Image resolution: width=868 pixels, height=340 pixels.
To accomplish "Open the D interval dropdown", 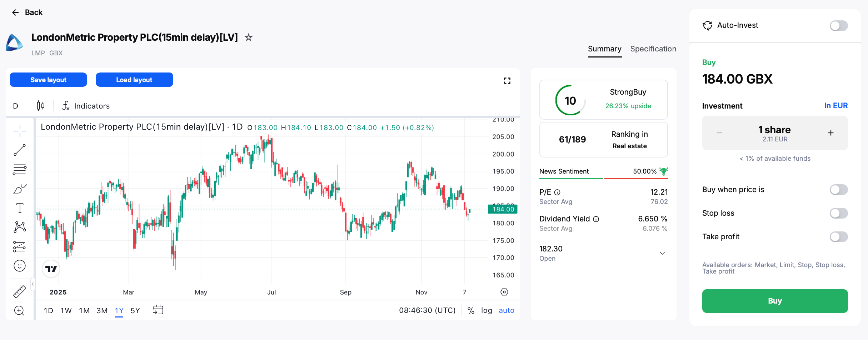I will tap(16, 106).
